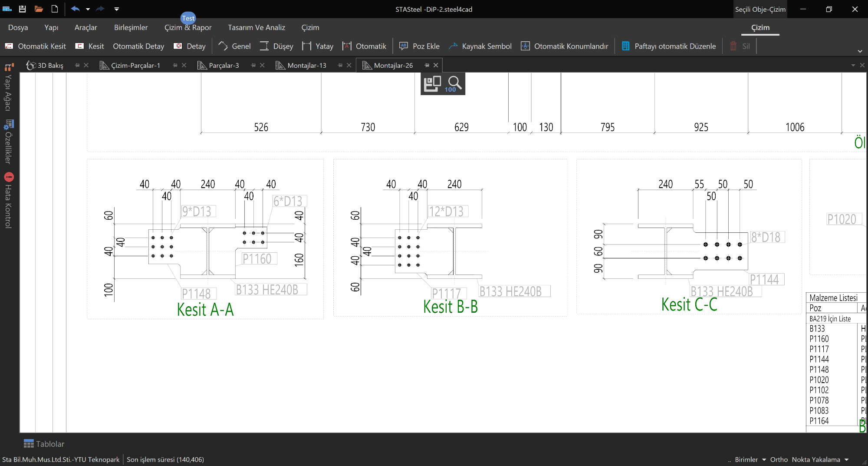Select the Yatay dimension tool
Viewport: 868px width, 466px height.
[318, 46]
